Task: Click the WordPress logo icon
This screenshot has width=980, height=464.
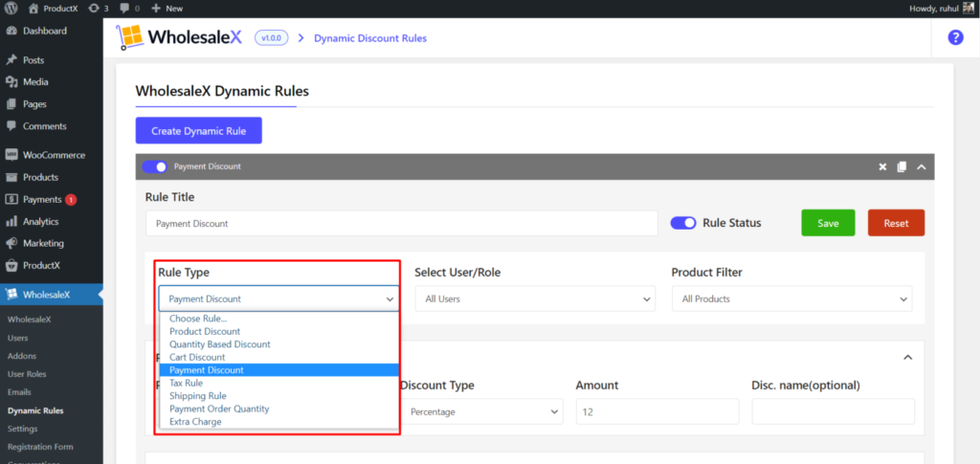Action: point(11,9)
